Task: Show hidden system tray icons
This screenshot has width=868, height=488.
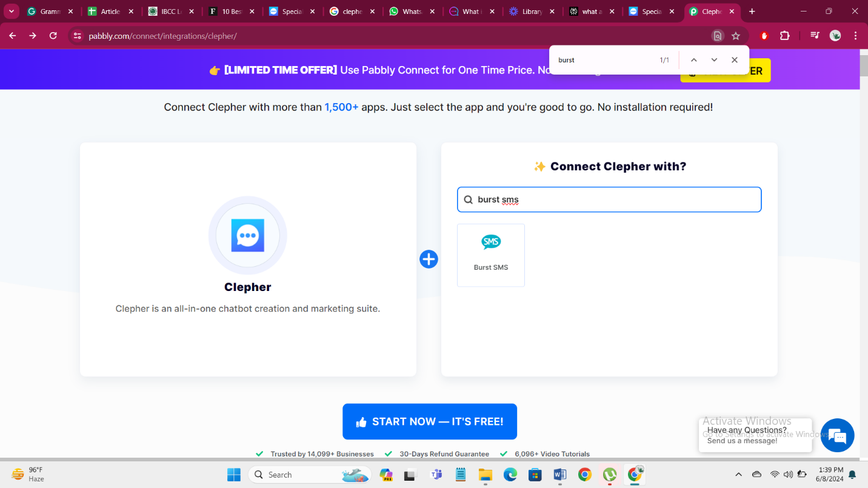Action: pos(738,475)
